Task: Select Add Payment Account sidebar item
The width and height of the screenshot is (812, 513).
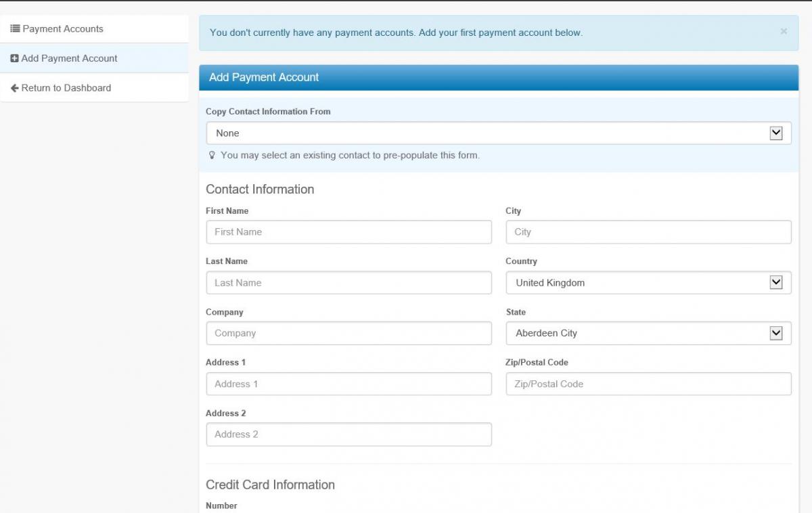Action: click(x=94, y=58)
